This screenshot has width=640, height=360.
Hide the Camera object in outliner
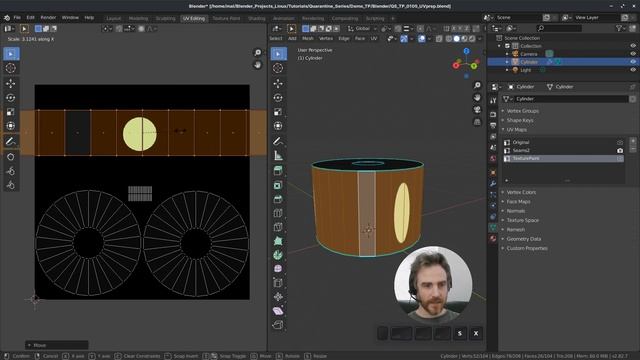point(633,54)
